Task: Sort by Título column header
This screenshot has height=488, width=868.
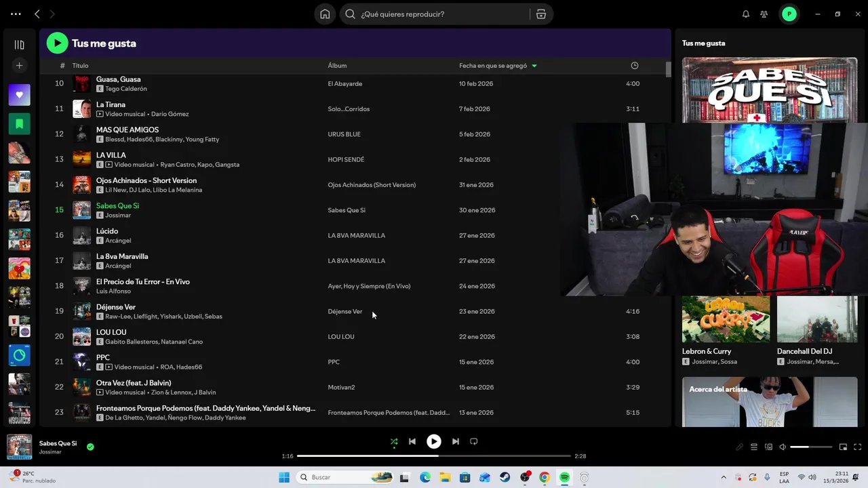Action: pos(80,66)
